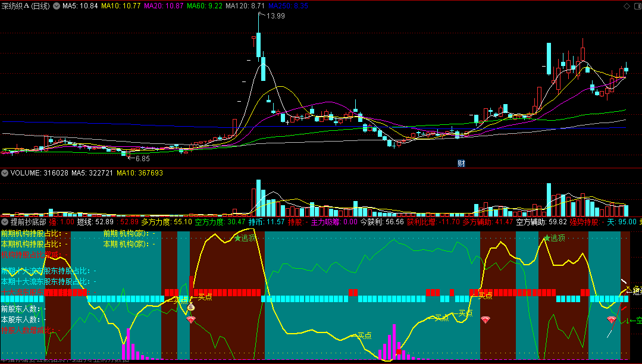The image size is (642, 364).
Task: Click the tall cyan candle below the 13.99 peak
Action: pos(259,44)
